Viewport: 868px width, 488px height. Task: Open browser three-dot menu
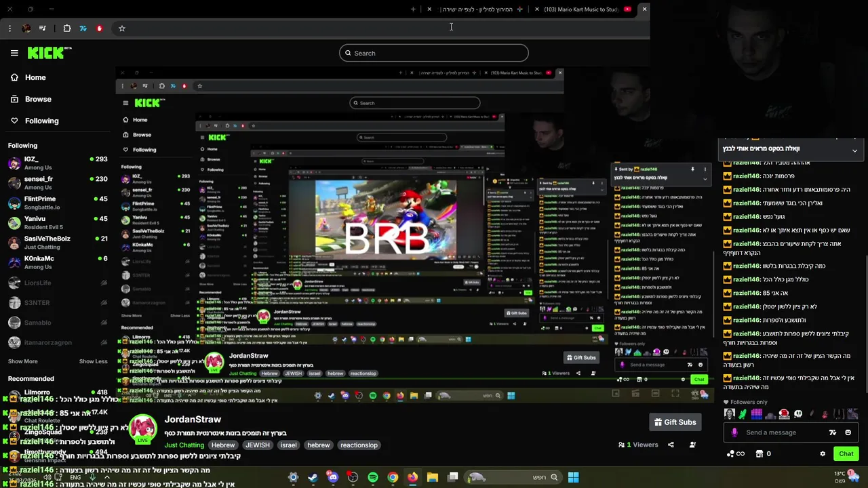[x=9, y=28]
